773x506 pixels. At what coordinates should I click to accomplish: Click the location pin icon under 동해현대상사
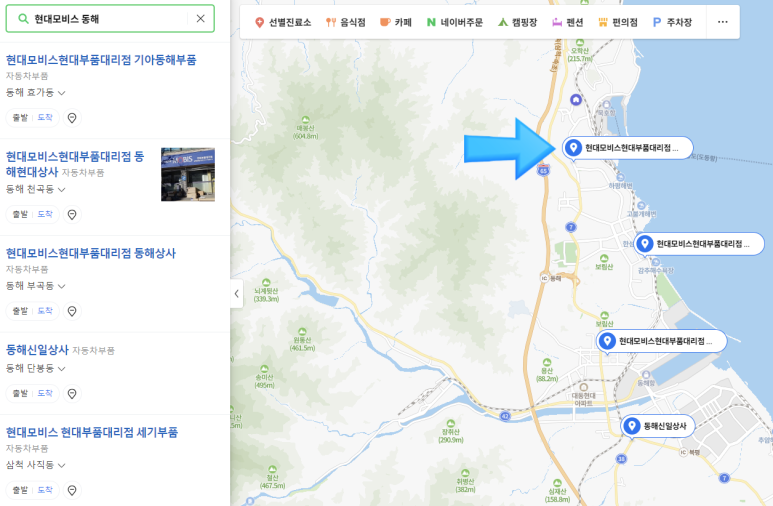pos(72,215)
